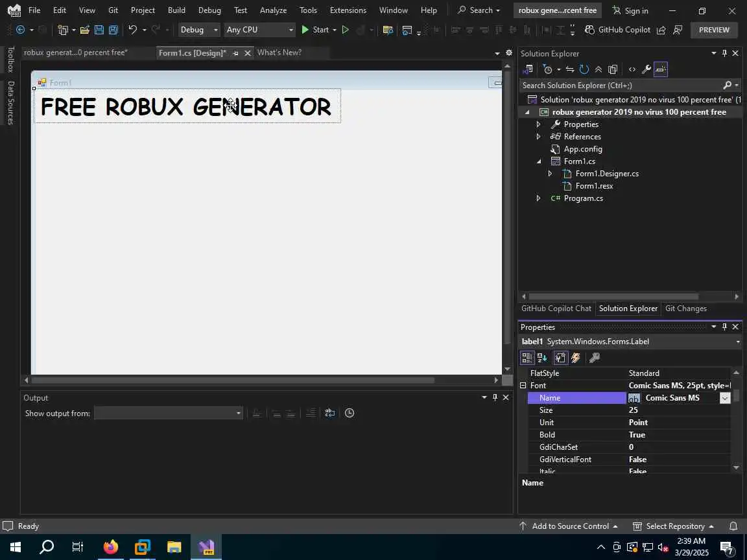The image size is (747, 560).
Task: Open File Explorer from the taskbar
Action: click(174, 547)
